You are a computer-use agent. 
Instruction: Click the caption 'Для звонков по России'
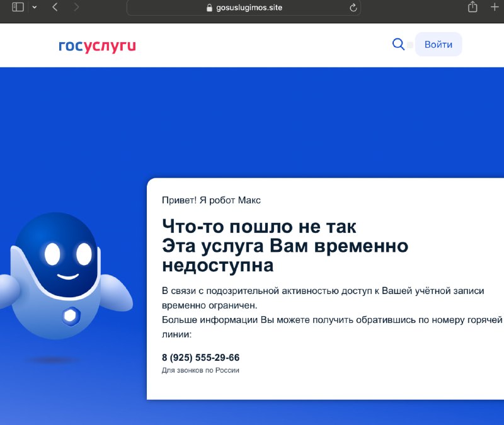coord(200,370)
